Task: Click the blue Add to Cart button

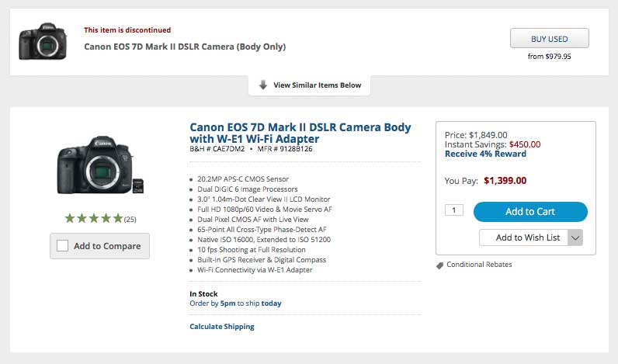Action: point(530,212)
